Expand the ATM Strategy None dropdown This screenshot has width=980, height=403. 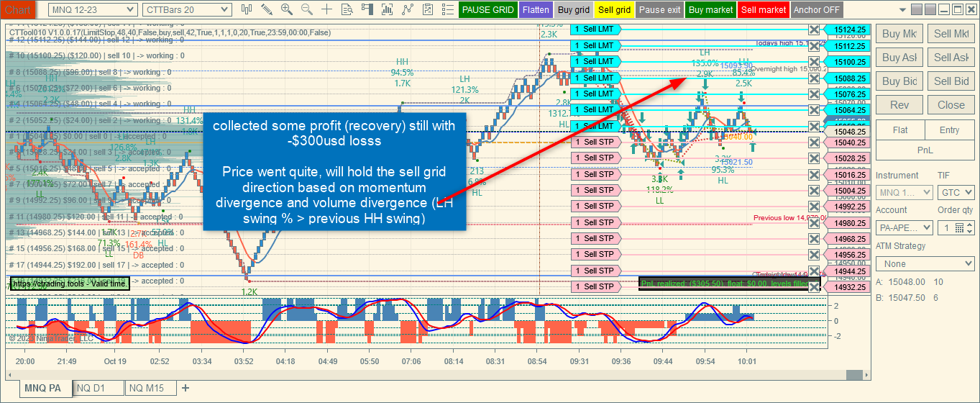[925, 264]
